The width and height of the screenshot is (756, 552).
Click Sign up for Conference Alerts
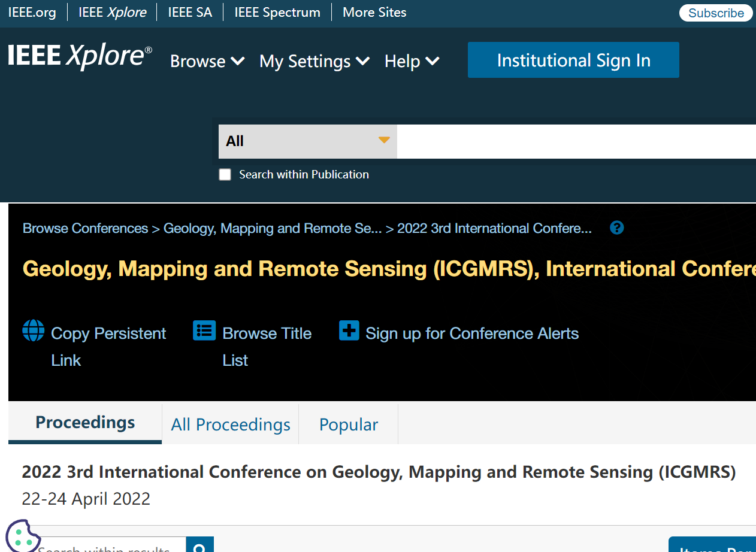click(472, 333)
